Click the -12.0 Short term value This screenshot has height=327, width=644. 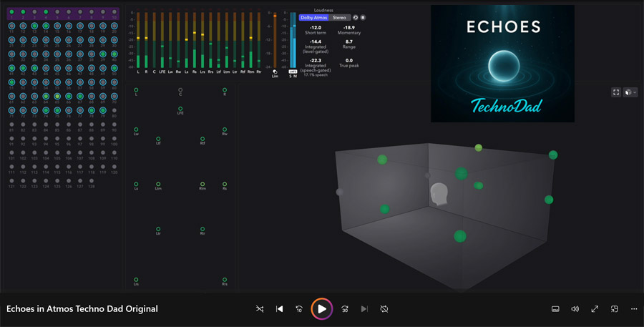[x=316, y=28]
